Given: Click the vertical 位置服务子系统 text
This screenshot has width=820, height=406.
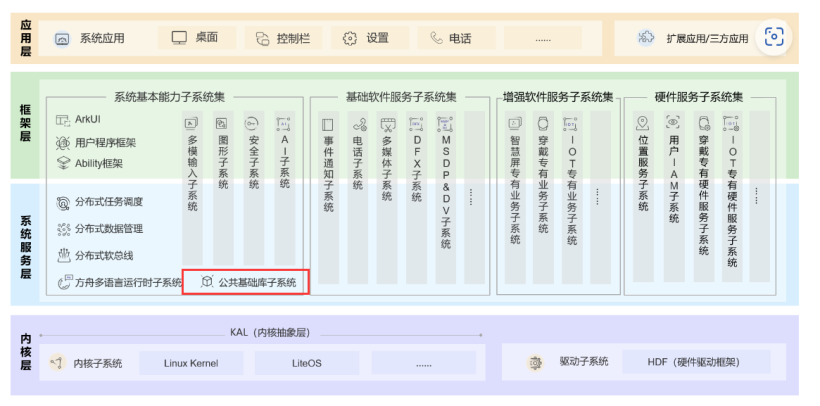Looking at the screenshot, I should (643, 173).
